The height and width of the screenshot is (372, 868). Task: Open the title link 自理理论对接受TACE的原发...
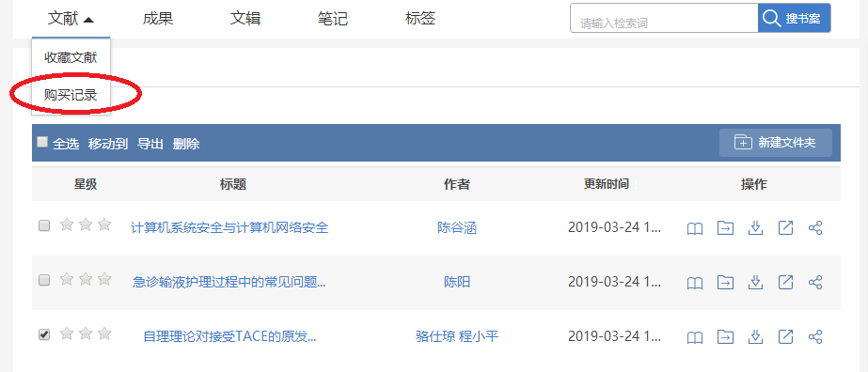229,336
